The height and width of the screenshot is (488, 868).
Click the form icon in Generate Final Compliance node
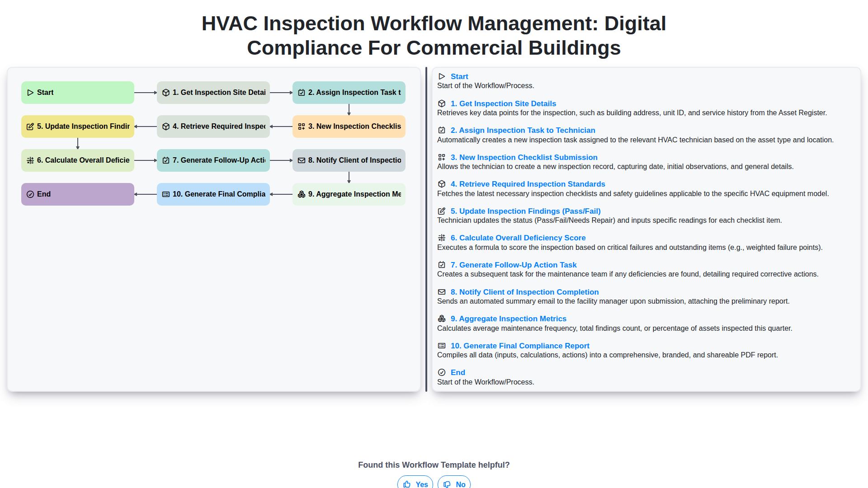[166, 194]
